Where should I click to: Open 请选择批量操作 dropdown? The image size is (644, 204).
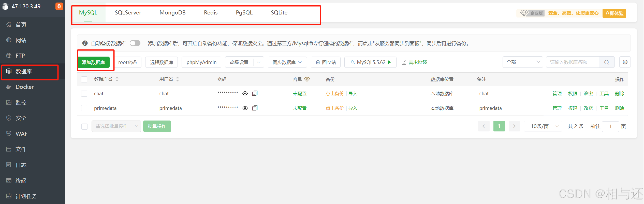tap(116, 126)
